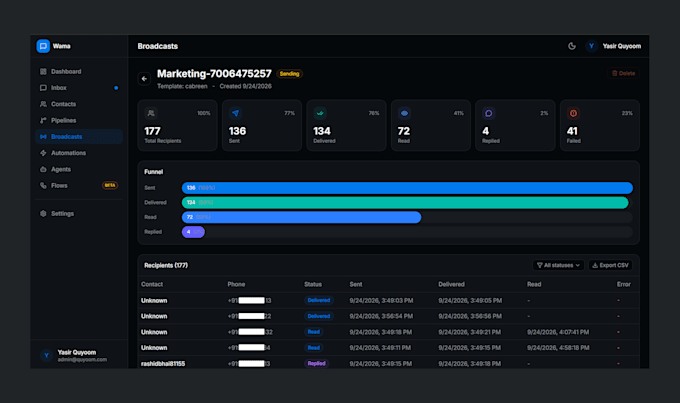
Task: Export recipients as CSV
Action: [610, 265]
